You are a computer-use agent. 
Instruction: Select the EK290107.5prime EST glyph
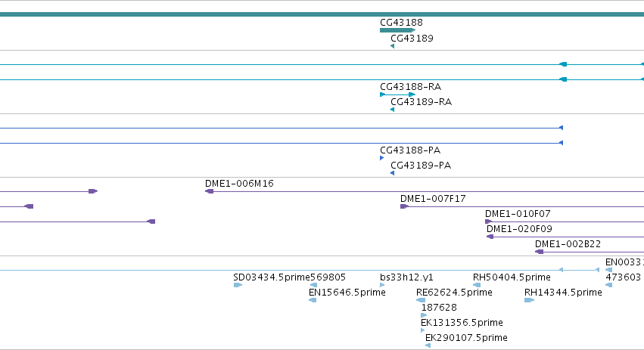coord(428,345)
